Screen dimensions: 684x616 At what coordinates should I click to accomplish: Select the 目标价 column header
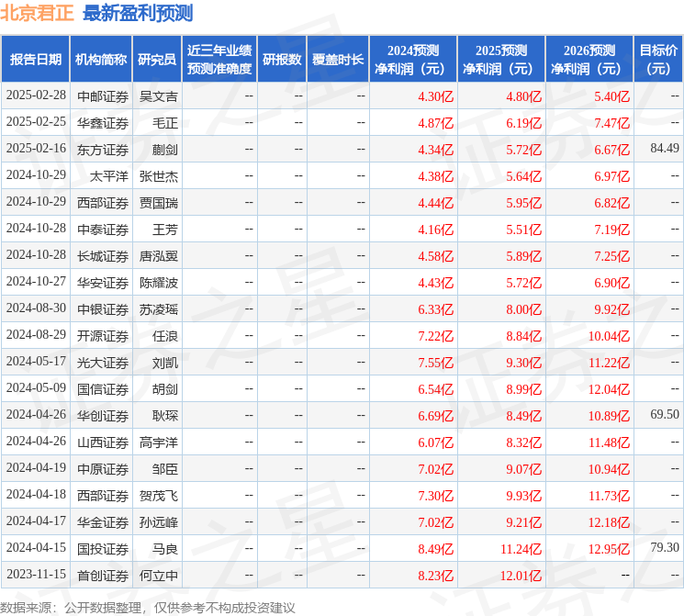coord(657,60)
